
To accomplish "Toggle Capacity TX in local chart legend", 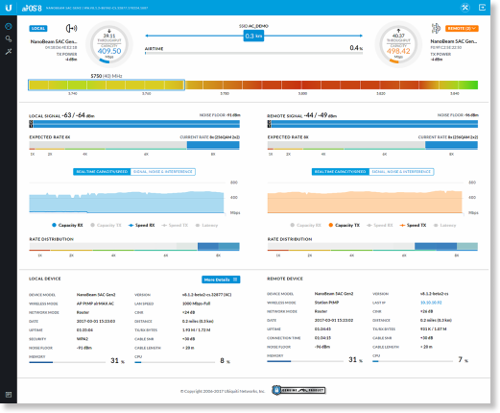I will coord(106,225).
